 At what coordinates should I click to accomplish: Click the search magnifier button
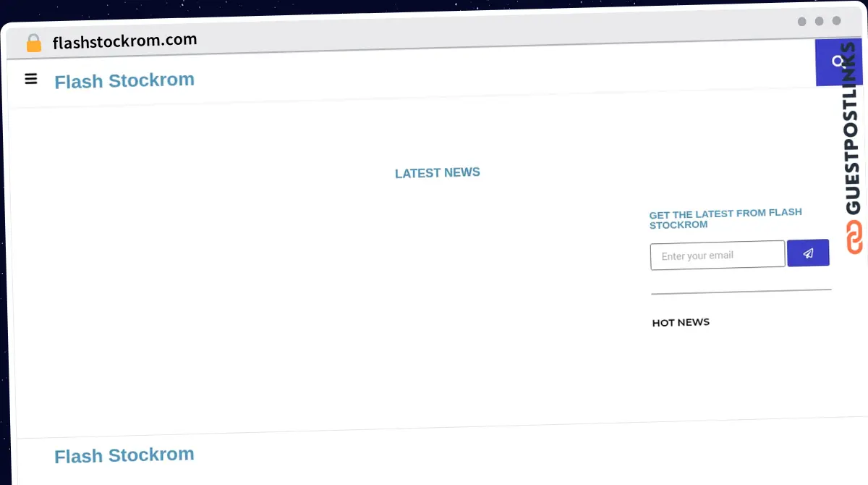(x=838, y=62)
